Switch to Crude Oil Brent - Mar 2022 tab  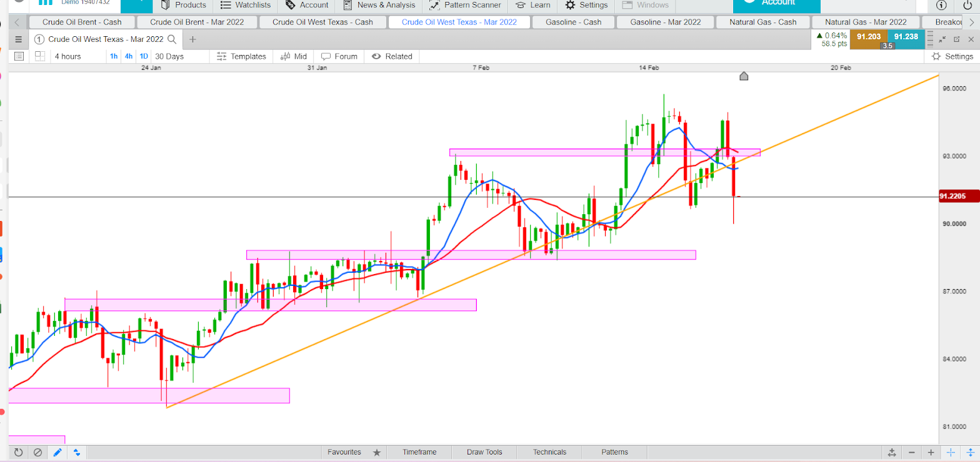[196, 22]
